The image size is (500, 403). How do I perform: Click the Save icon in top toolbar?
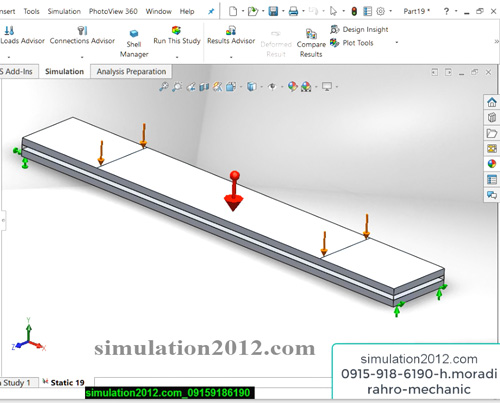[273, 11]
